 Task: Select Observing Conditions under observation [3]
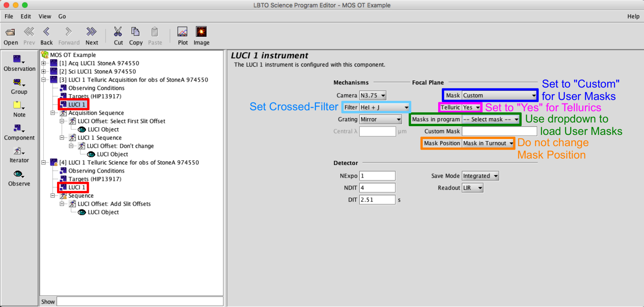tap(96, 88)
